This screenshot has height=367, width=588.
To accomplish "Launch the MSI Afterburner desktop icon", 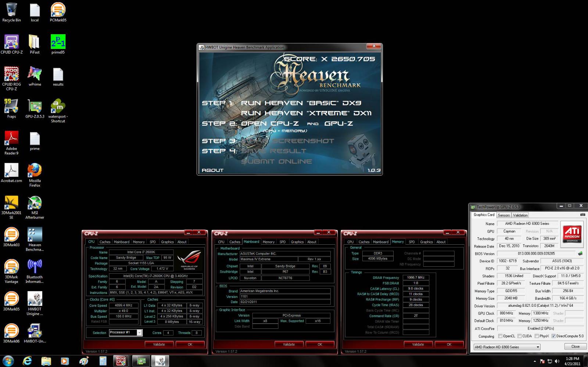I will coord(35,207).
